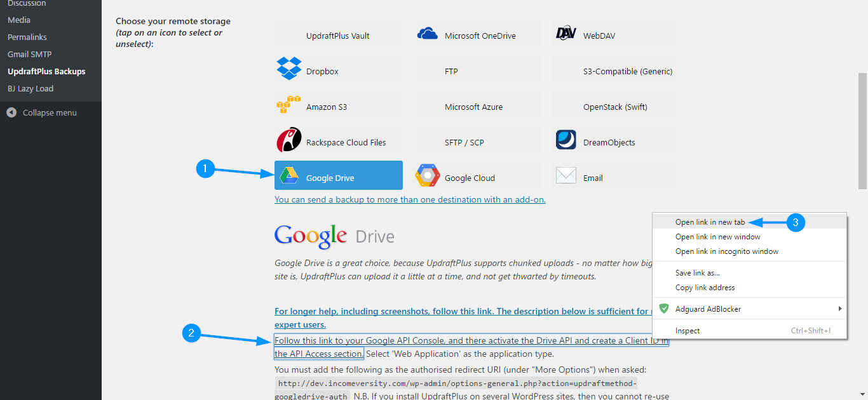Image resolution: width=868 pixels, height=400 pixels.
Task: Open link in new tab
Action: tap(750, 222)
